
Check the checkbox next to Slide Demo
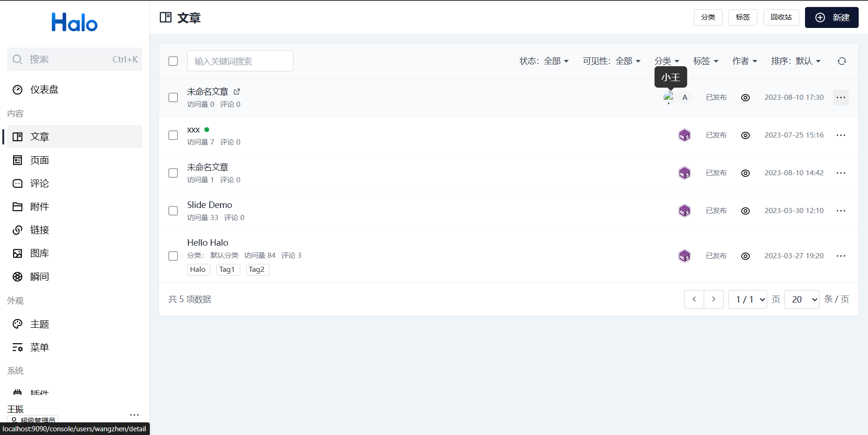coord(173,211)
